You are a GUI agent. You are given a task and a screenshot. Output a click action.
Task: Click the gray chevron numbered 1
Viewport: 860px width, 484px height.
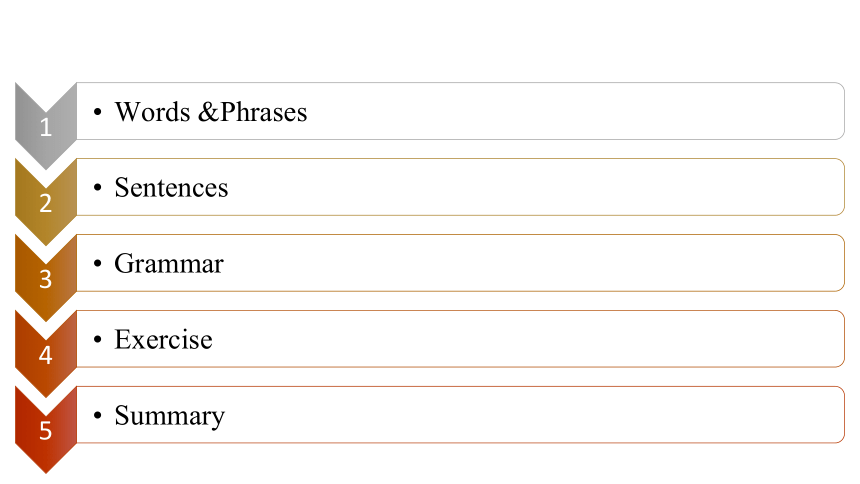[46, 127]
